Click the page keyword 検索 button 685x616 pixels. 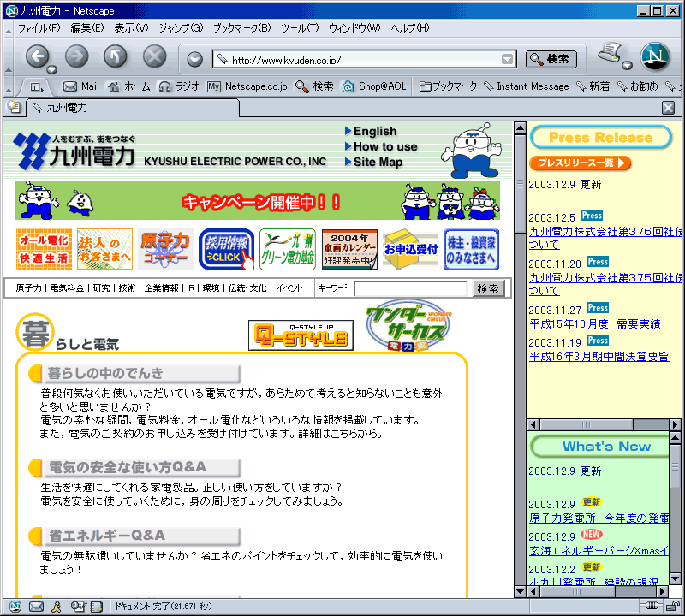488,288
